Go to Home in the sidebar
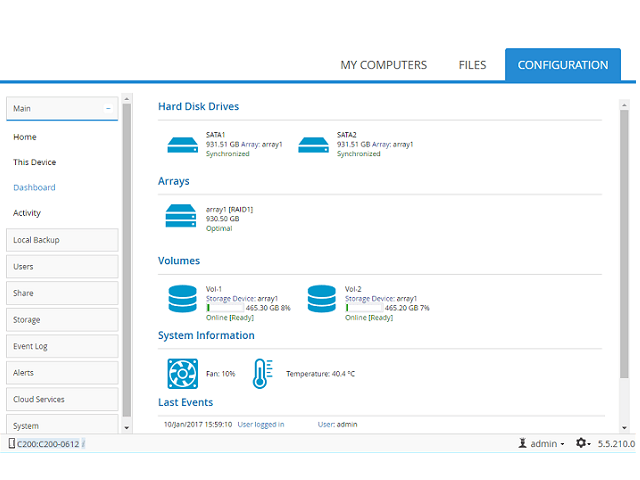Image resolution: width=640 pixels, height=480 pixels. [25, 137]
